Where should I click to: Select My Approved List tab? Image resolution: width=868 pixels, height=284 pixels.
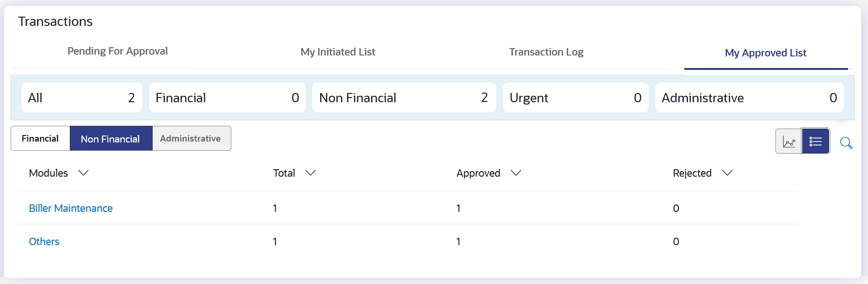(765, 53)
